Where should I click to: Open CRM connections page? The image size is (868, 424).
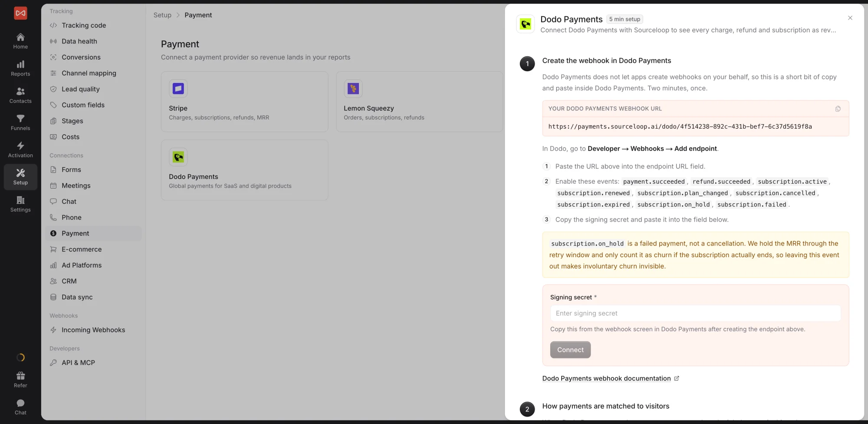pos(93,281)
